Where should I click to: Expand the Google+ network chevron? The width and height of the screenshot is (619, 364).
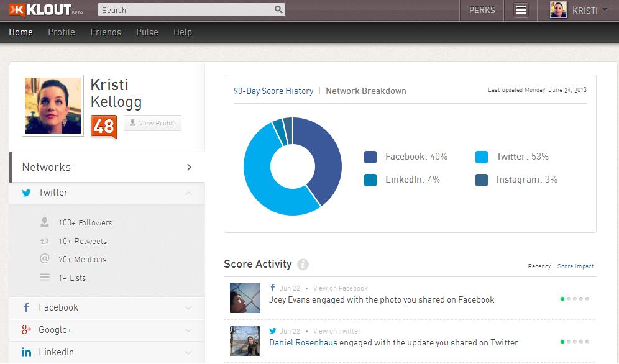189,330
